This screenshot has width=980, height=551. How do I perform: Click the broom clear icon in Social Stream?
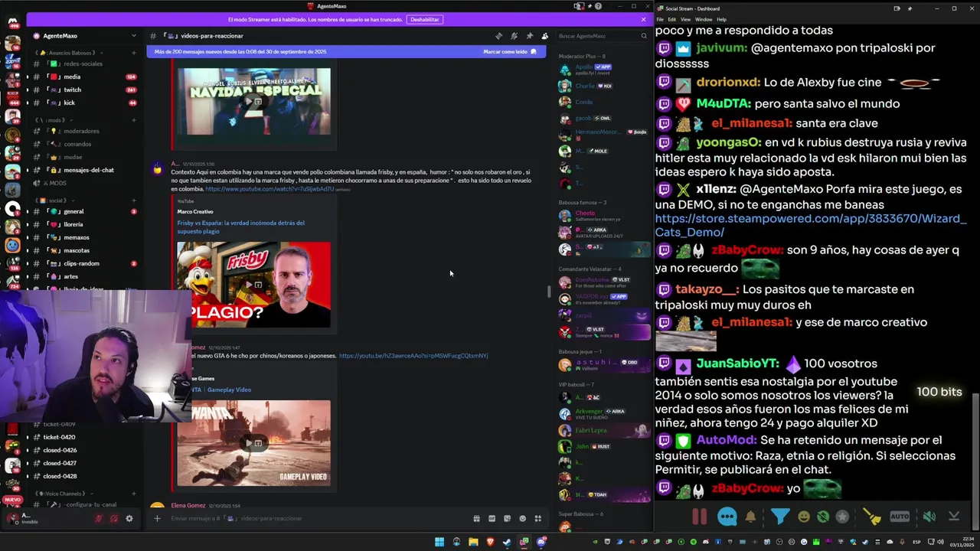click(872, 517)
